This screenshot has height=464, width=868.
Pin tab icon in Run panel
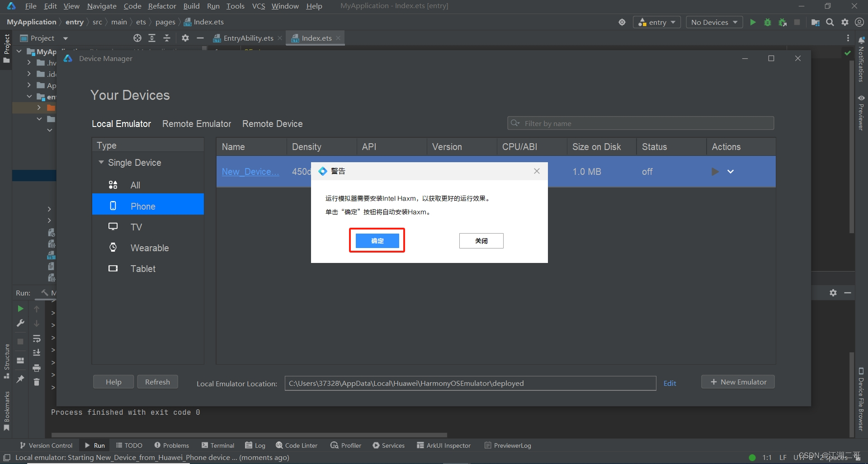click(20, 379)
